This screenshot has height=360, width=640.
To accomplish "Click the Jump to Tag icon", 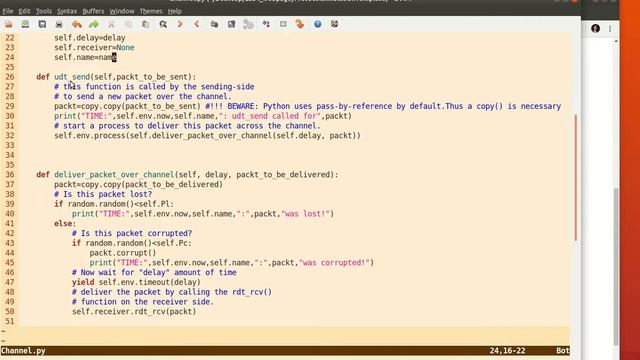I will coord(300,24).
